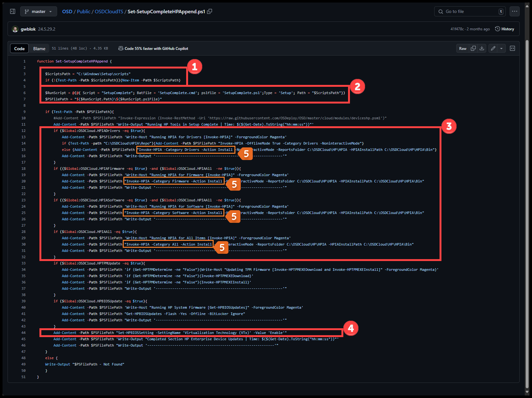Download the raw file

click(482, 48)
